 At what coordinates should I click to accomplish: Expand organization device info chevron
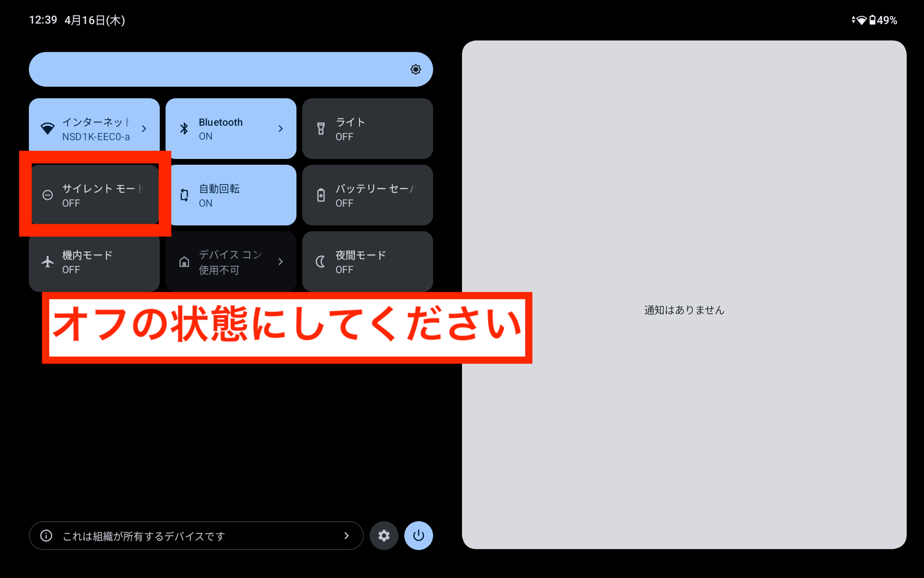[x=346, y=536]
